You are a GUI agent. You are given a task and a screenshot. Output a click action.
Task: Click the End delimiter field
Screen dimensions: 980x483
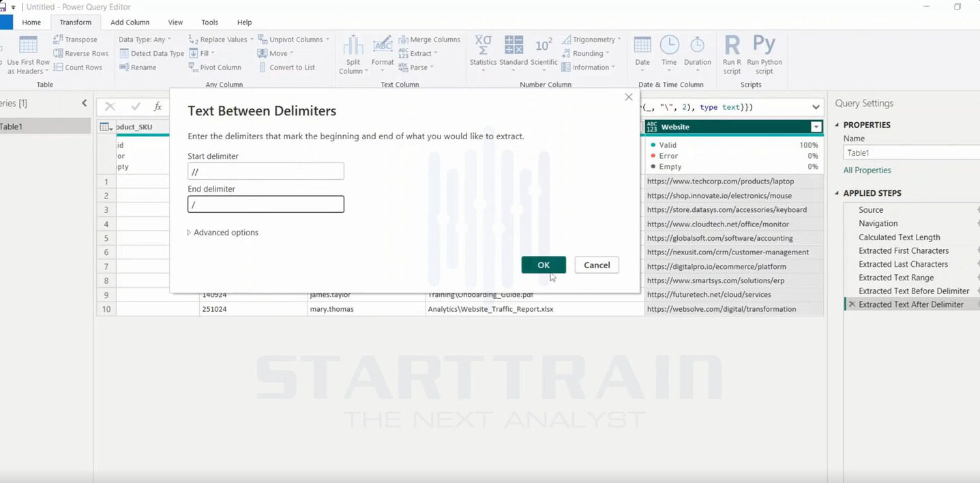[x=266, y=204]
